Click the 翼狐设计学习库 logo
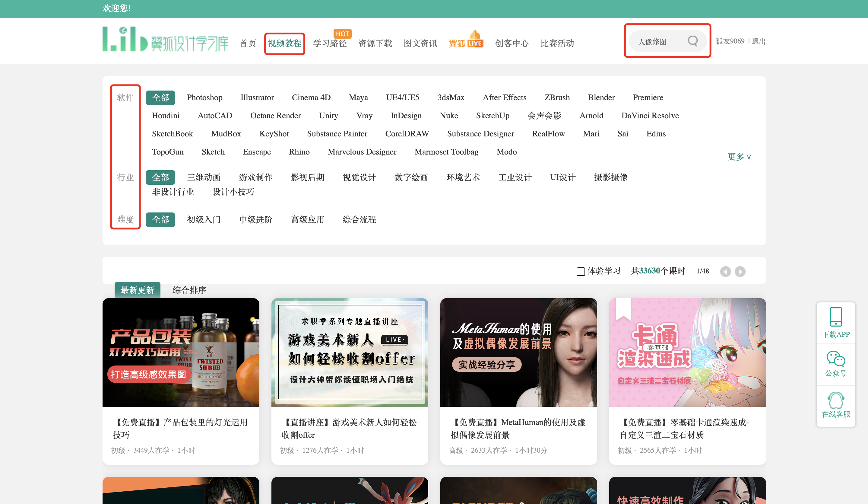The width and height of the screenshot is (868, 504). [165, 40]
